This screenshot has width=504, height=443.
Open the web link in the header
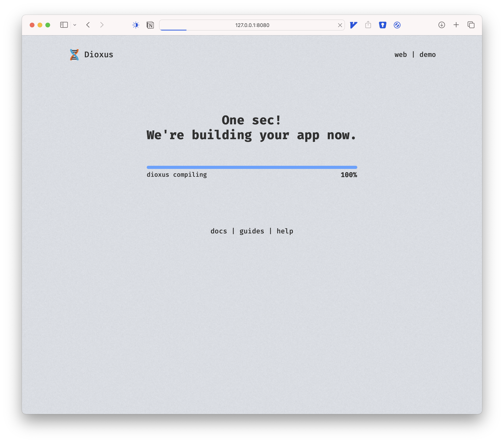pyautogui.click(x=400, y=55)
